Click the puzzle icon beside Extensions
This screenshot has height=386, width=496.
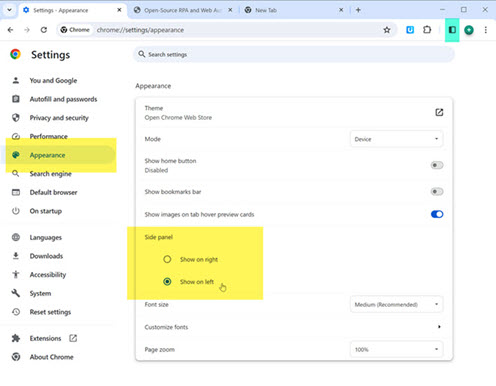pyautogui.click(x=16, y=338)
